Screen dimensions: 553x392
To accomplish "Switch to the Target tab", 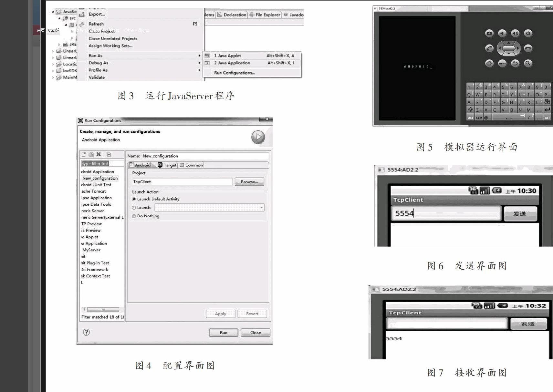I will (167, 165).
